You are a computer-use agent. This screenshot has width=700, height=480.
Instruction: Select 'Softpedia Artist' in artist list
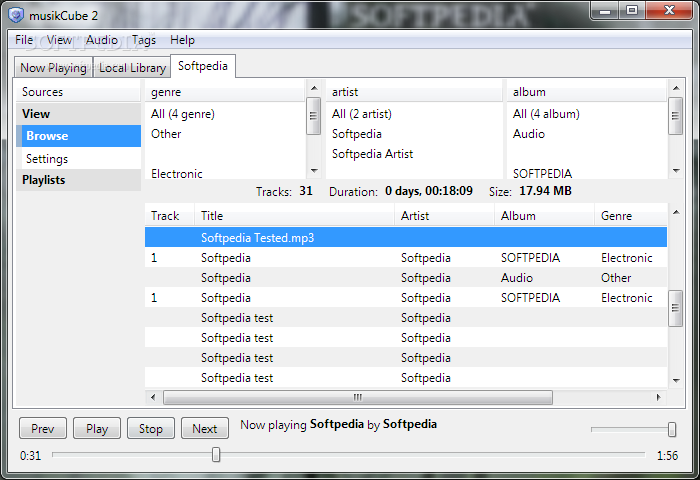(x=414, y=154)
